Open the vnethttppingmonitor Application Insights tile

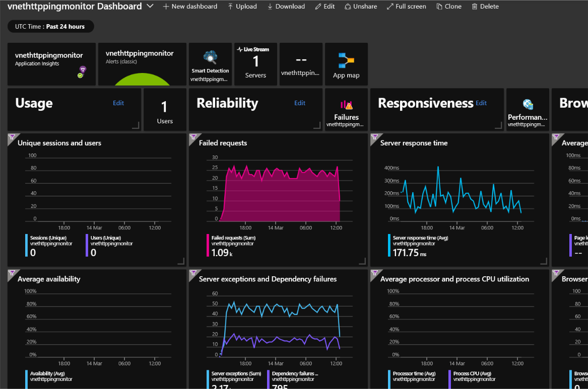[x=52, y=64]
